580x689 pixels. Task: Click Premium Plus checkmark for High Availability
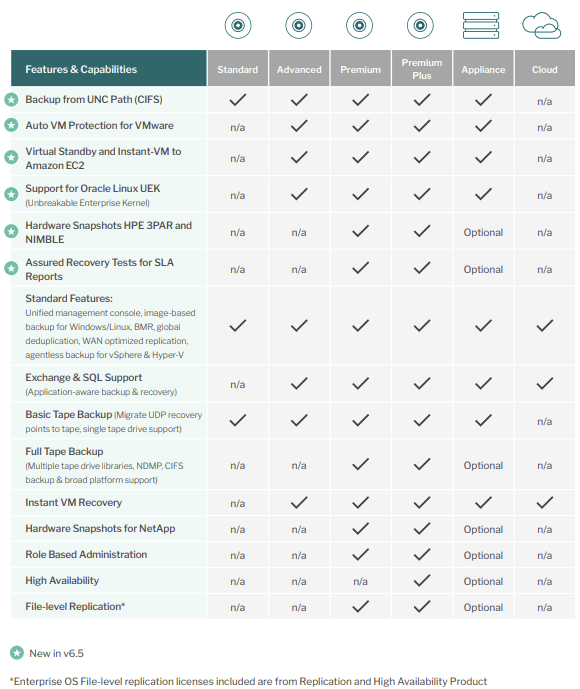(x=422, y=580)
